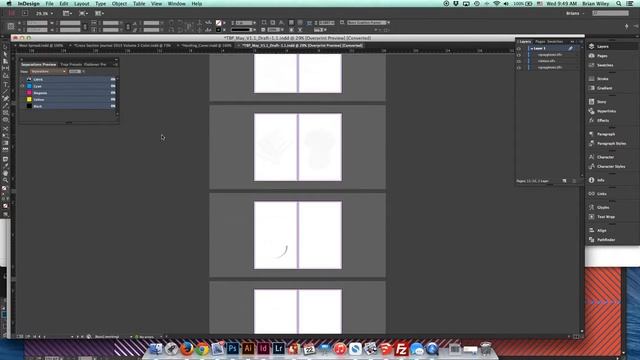Toggle visibility of second sublayer item

(x=519, y=61)
